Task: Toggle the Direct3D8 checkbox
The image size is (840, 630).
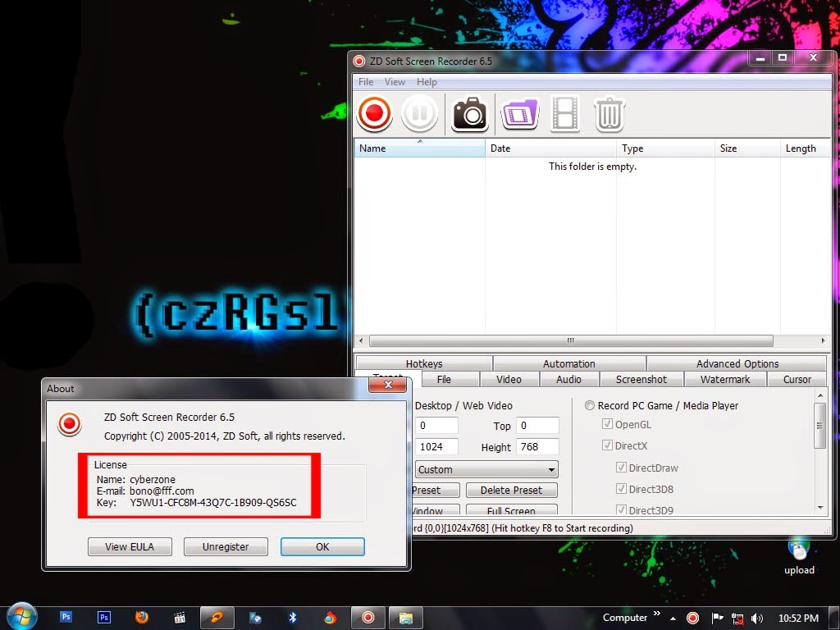Action: click(x=621, y=488)
